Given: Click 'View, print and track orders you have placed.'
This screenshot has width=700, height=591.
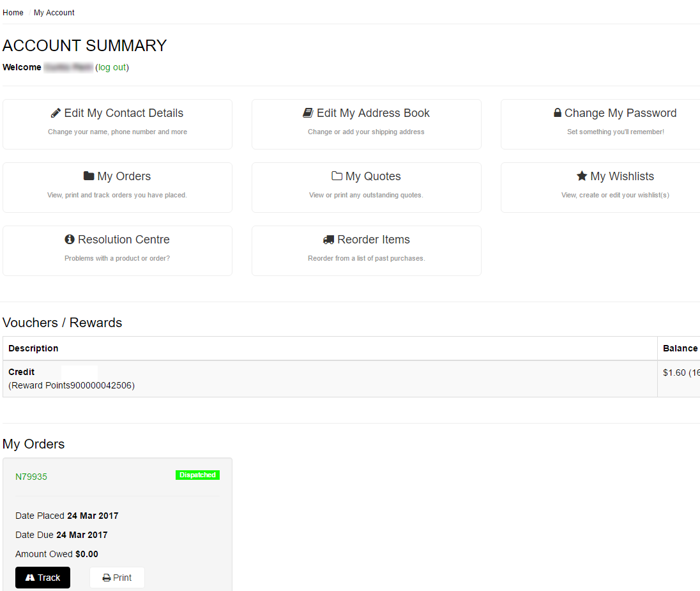Looking at the screenshot, I should [x=117, y=196].
